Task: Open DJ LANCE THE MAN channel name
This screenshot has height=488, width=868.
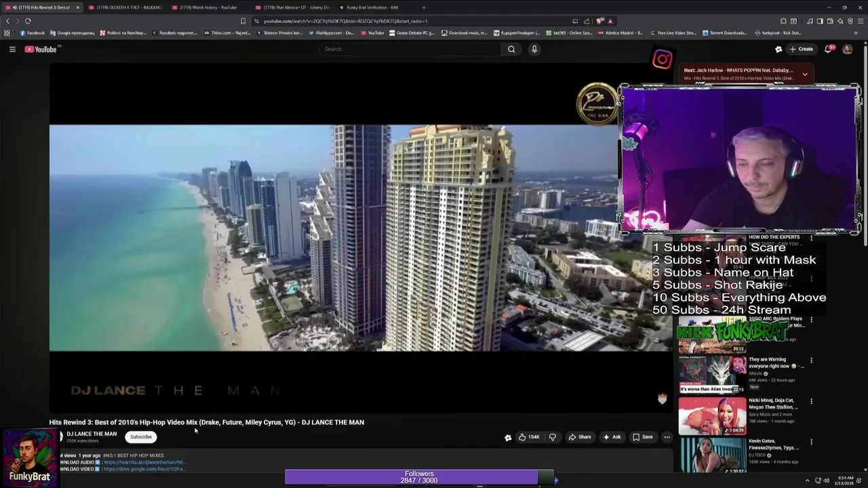Action: (x=92, y=434)
